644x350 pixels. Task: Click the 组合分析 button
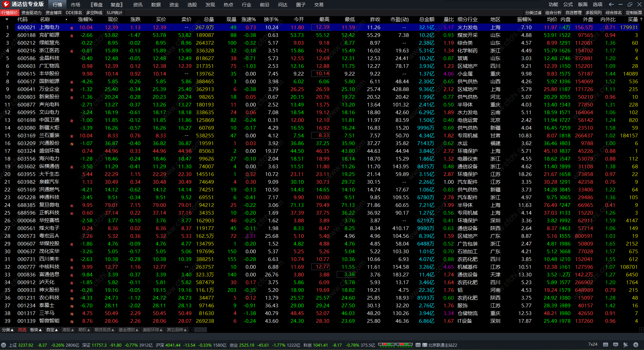tap(553, 13)
